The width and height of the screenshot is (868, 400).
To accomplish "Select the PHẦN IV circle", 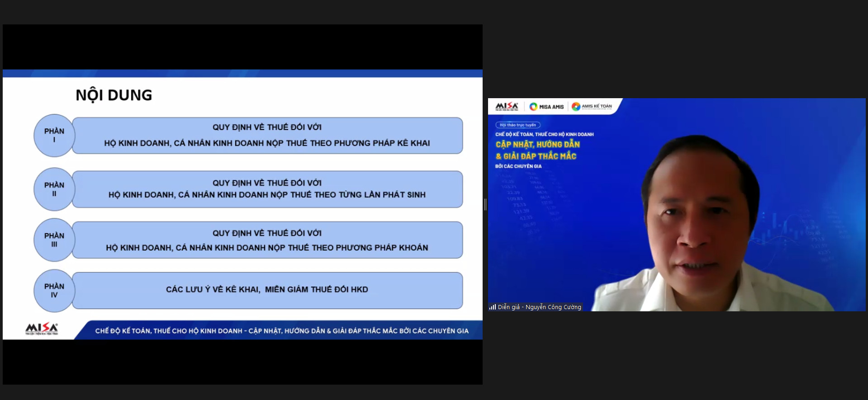I will pos(54,290).
